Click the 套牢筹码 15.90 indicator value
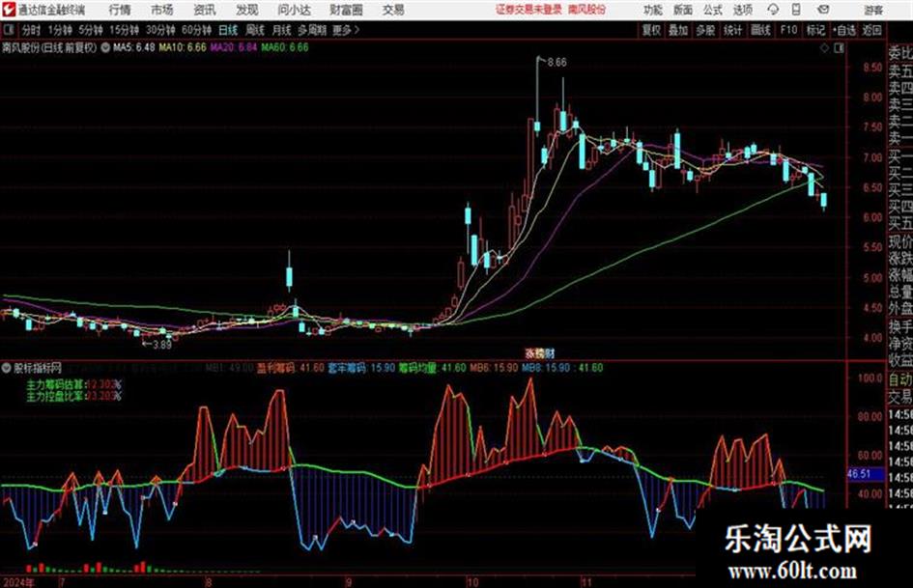 coord(361,368)
